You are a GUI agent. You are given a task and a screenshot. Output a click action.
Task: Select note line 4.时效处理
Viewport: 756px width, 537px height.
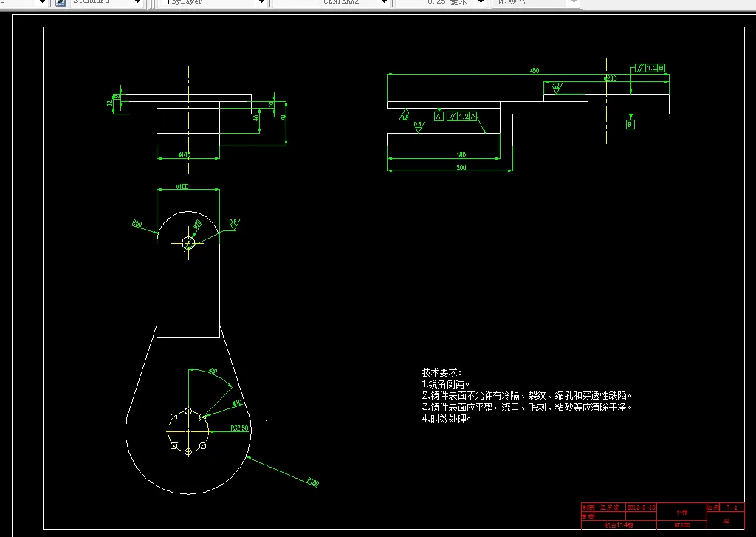pyautogui.click(x=447, y=419)
